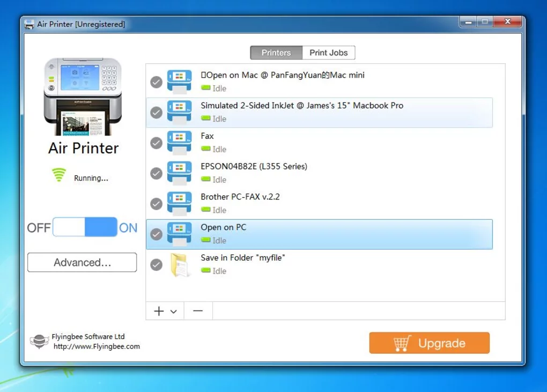Remove printer with the minus button

click(x=198, y=311)
